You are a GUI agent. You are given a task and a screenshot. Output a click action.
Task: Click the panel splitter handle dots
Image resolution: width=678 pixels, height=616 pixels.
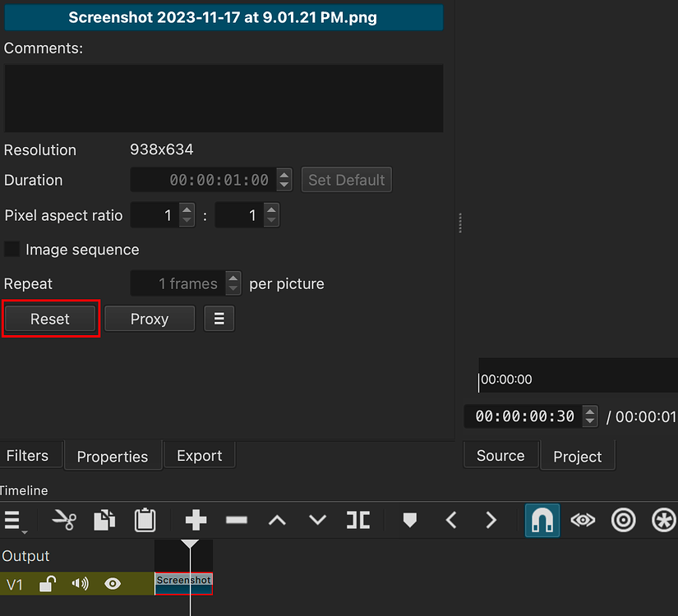pyautogui.click(x=460, y=223)
